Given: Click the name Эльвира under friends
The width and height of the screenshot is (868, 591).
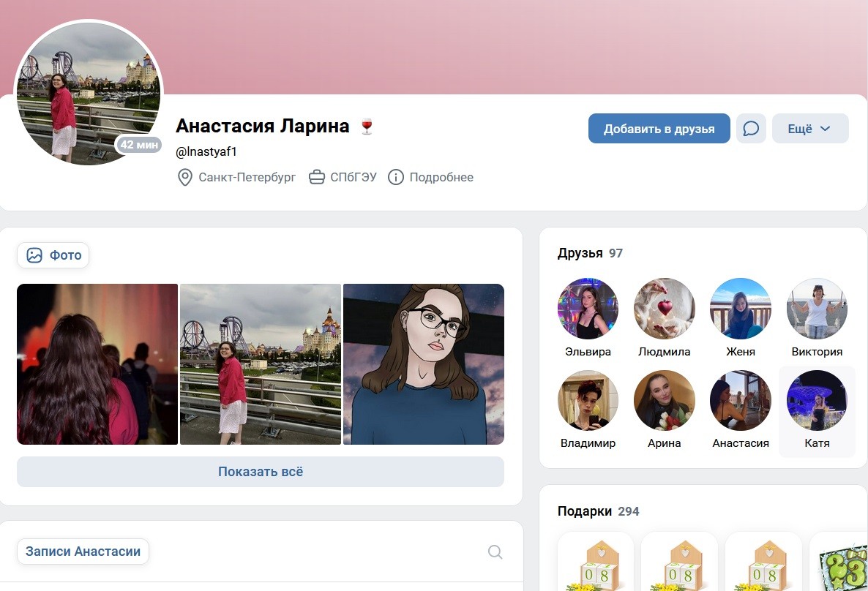Looking at the screenshot, I should (x=588, y=351).
